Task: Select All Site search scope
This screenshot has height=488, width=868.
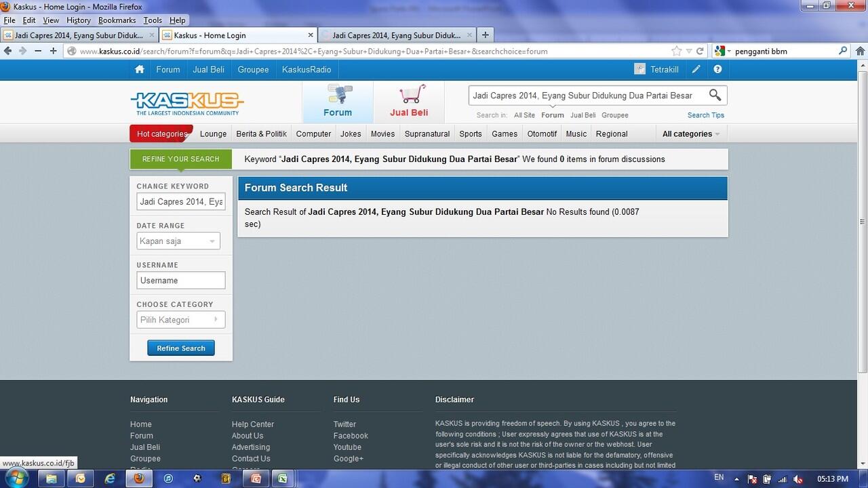Action: coord(524,115)
